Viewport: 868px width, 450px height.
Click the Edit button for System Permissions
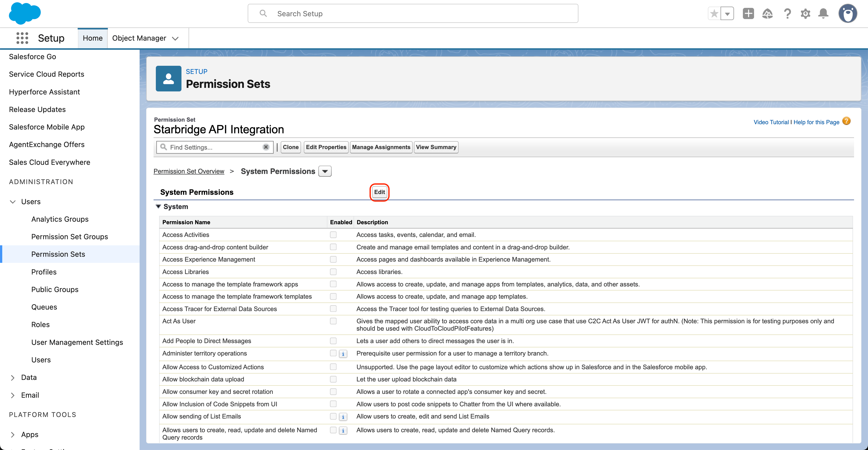tap(379, 192)
